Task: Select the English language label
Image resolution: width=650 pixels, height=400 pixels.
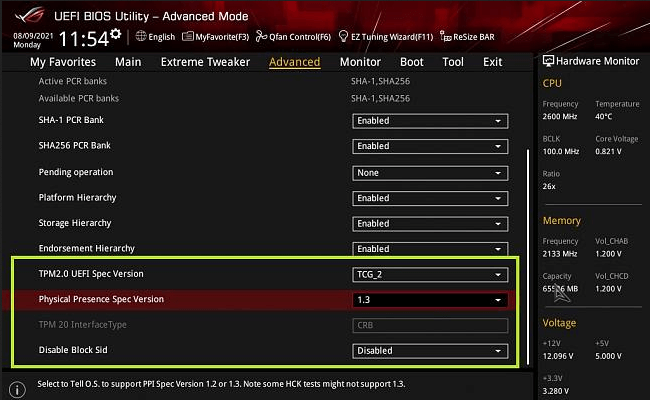Action: [x=162, y=37]
